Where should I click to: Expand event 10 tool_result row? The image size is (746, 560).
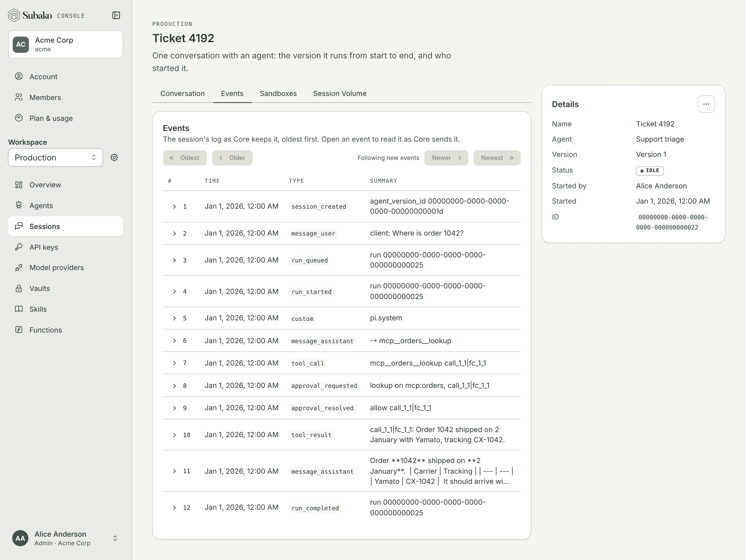(x=174, y=435)
